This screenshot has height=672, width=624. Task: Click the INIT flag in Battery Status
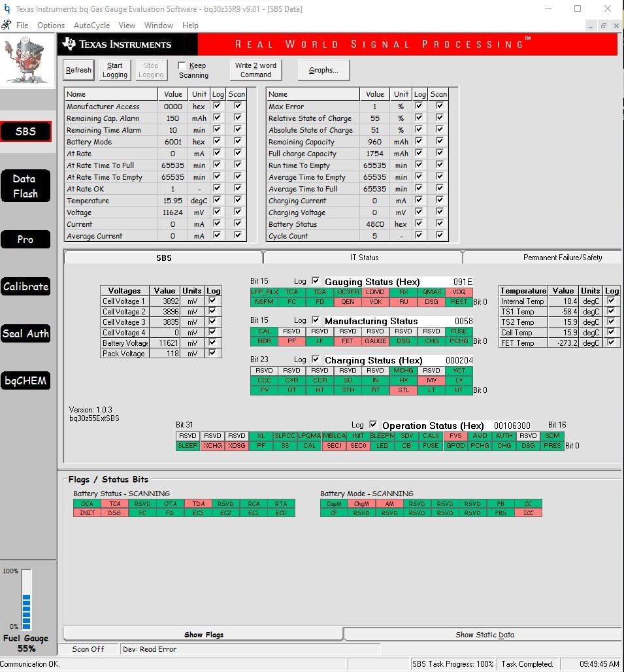click(x=87, y=512)
